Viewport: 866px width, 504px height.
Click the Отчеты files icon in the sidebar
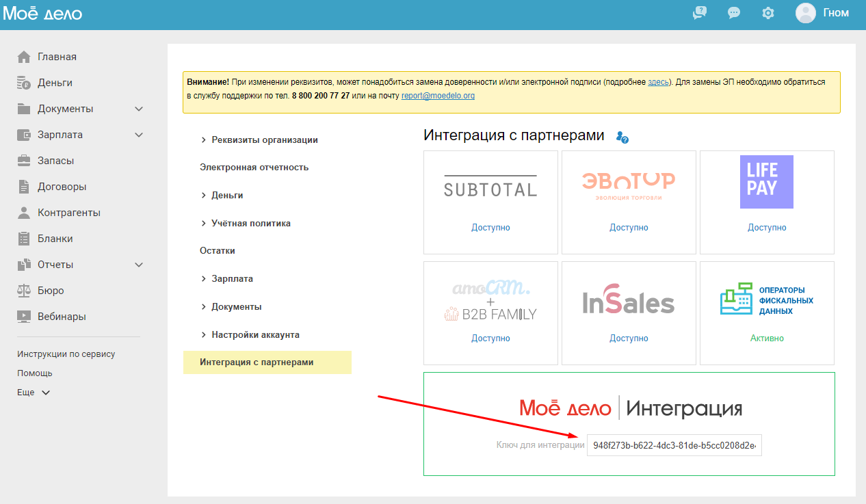point(24,265)
